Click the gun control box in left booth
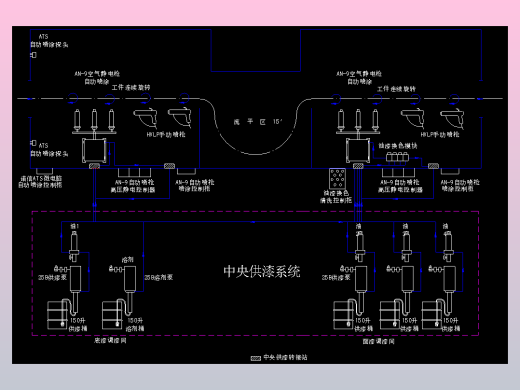Screen dimensions: 520x390 point(94,151)
